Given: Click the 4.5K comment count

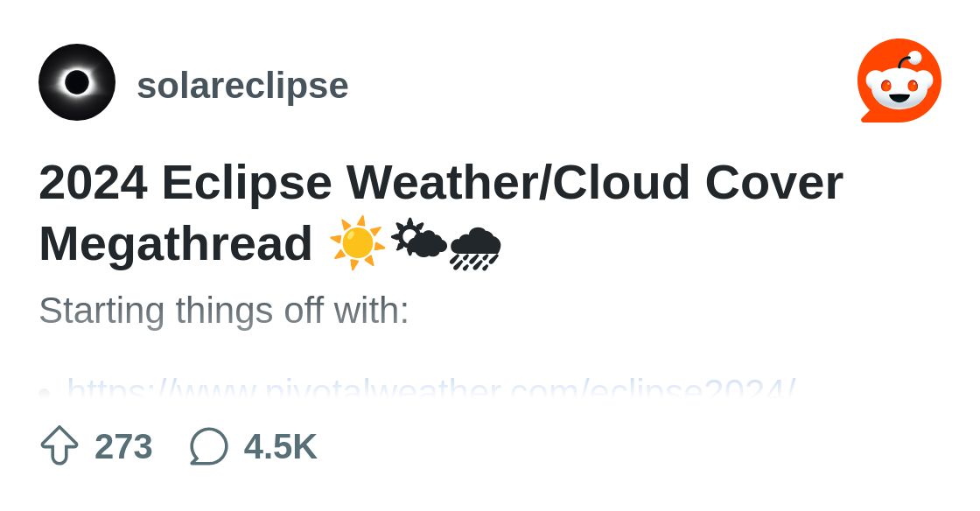Looking at the screenshot, I should [x=280, y=446].
